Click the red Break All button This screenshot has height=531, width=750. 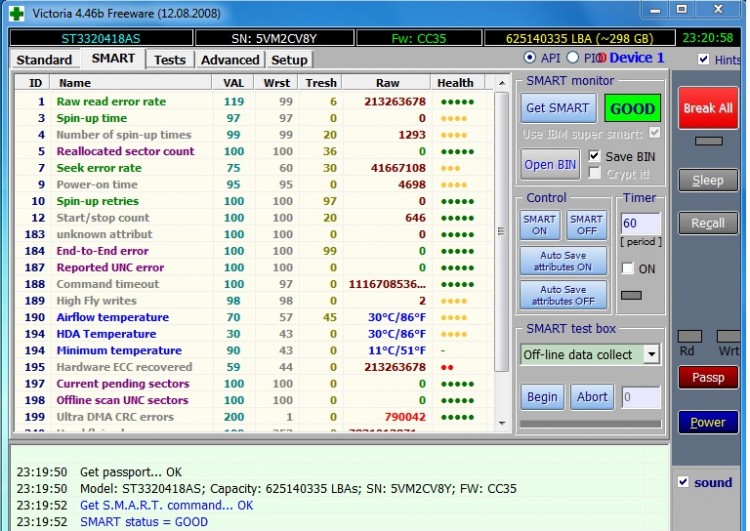click(x=708, y=108)
